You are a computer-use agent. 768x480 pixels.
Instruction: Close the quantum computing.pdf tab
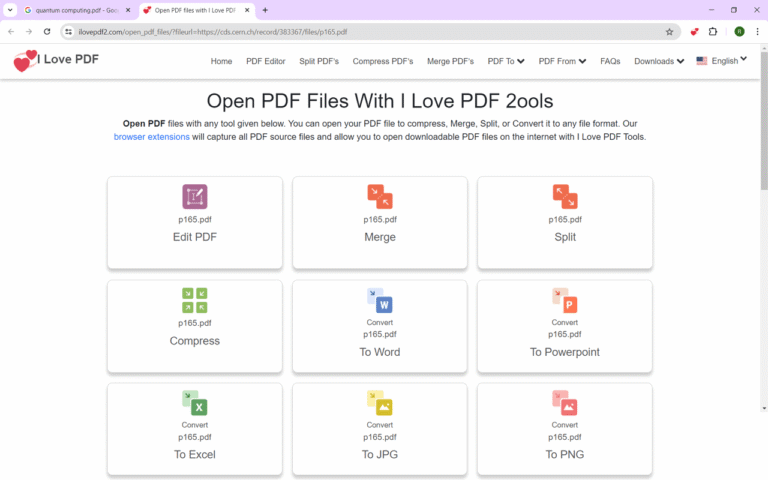click(128, 10)
